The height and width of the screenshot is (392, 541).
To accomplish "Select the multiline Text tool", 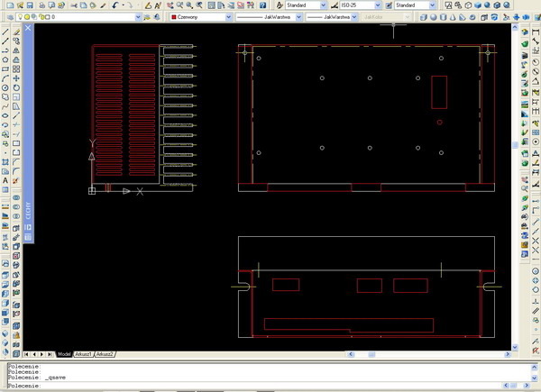I will [x=5, y=180].
